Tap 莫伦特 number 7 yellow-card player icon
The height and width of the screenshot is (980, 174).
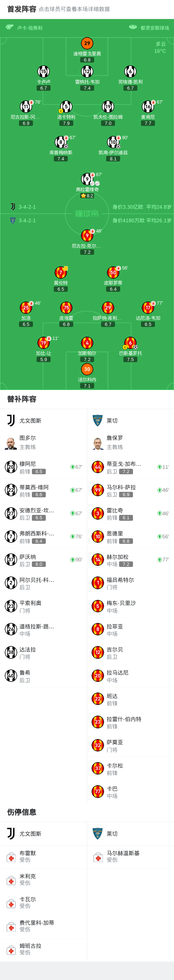[x=60, y=272]
